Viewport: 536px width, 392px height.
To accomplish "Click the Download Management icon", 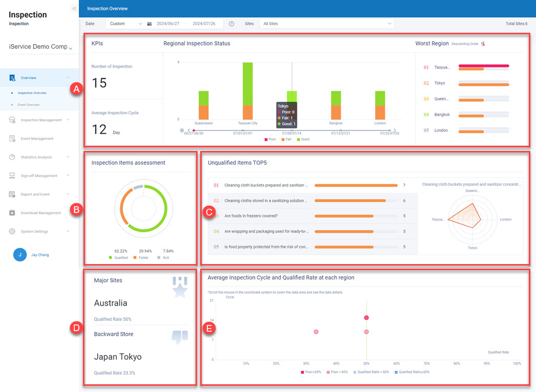I will click(12, 213).
